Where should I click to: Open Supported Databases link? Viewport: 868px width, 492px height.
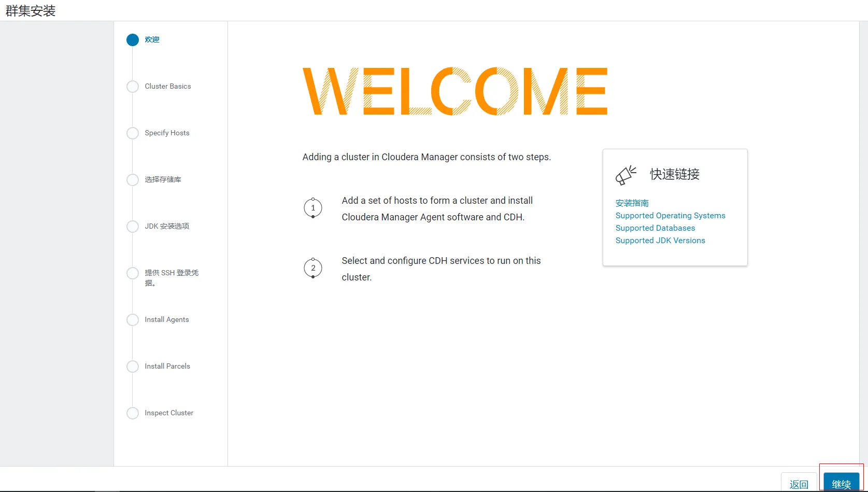pyautogui.click(x=655, y=228)
